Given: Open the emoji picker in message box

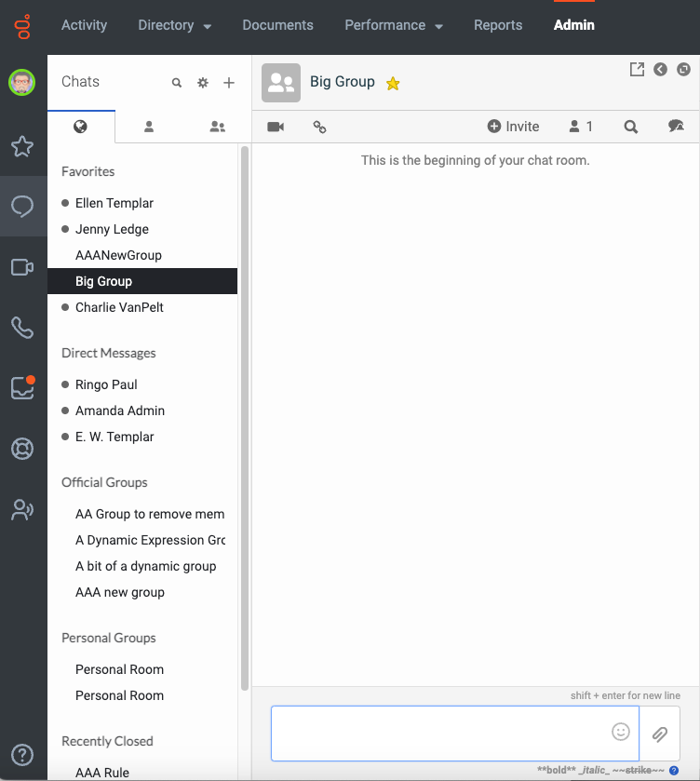Looking at the screenshot, I should [621, 732].
